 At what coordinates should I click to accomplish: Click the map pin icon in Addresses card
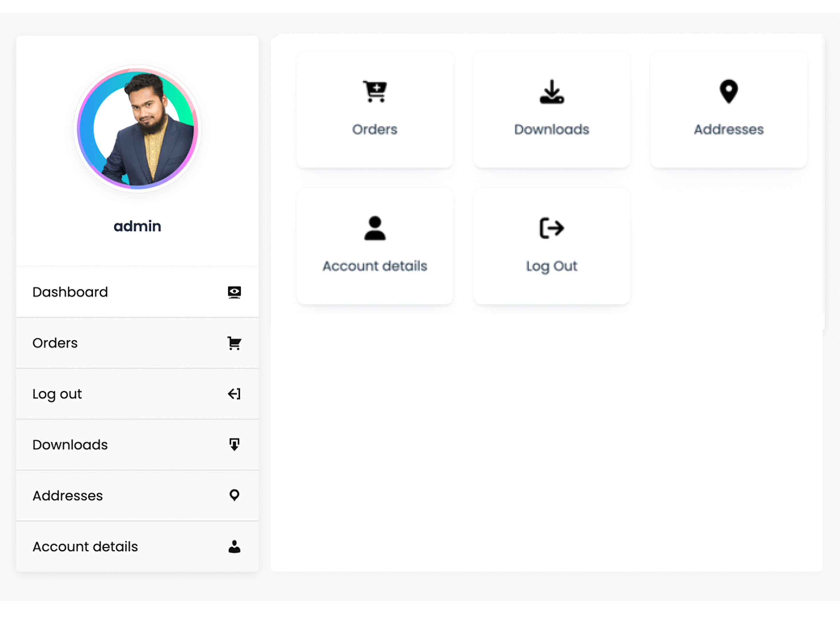729,92
